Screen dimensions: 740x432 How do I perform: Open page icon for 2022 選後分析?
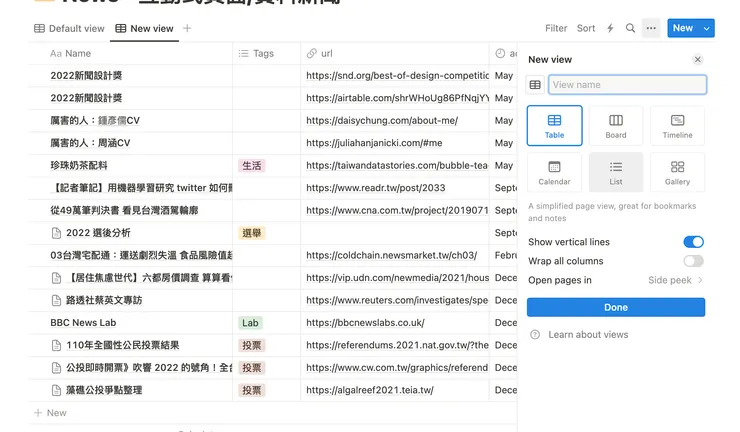click(x=56, y=233)
